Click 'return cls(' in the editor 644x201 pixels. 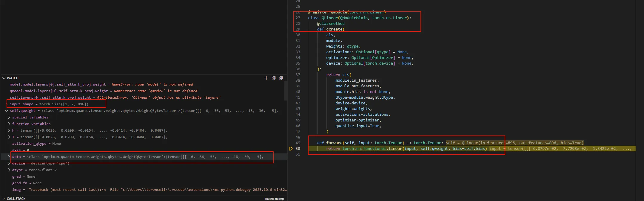click(x=339, y=75)
